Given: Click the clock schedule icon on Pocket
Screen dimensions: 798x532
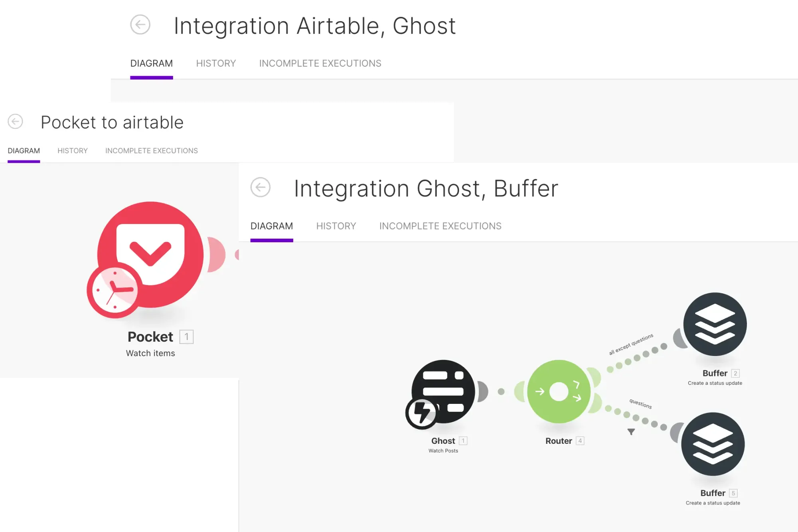Looking at the screenshot, I should 115,291.
